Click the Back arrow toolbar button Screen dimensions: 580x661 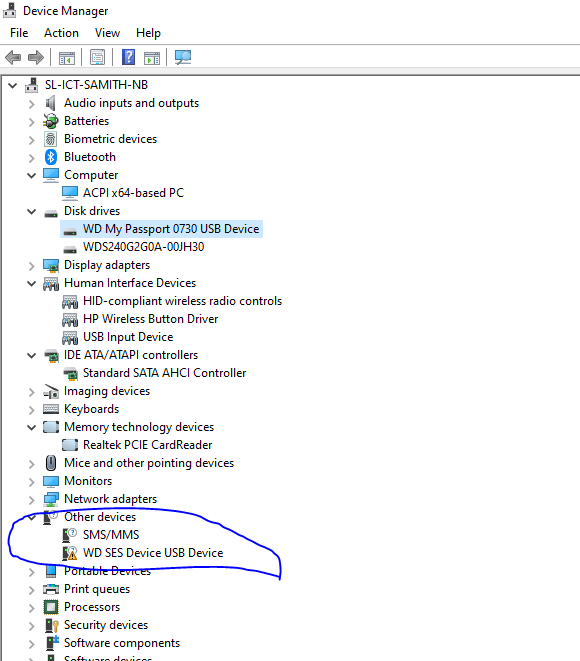[x=13, y=57]
